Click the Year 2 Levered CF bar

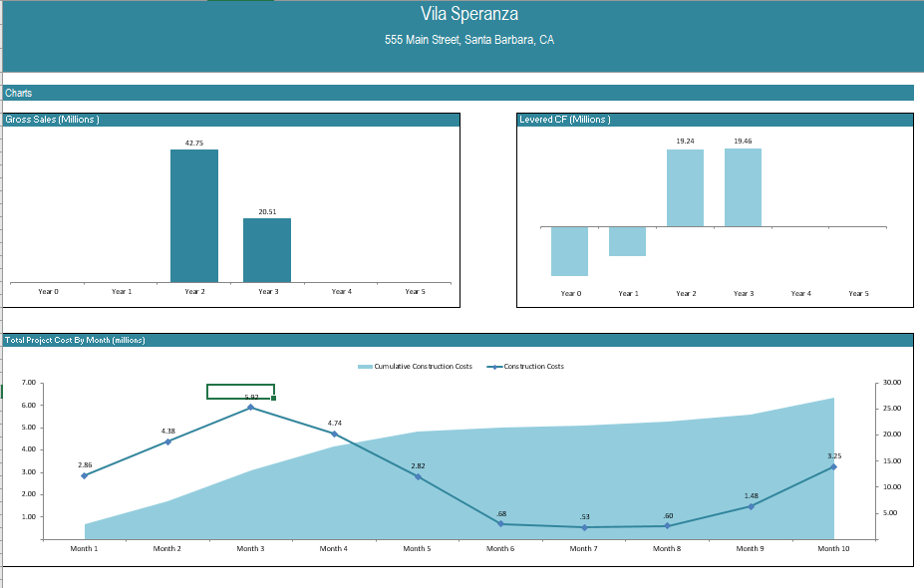point(685,187)
